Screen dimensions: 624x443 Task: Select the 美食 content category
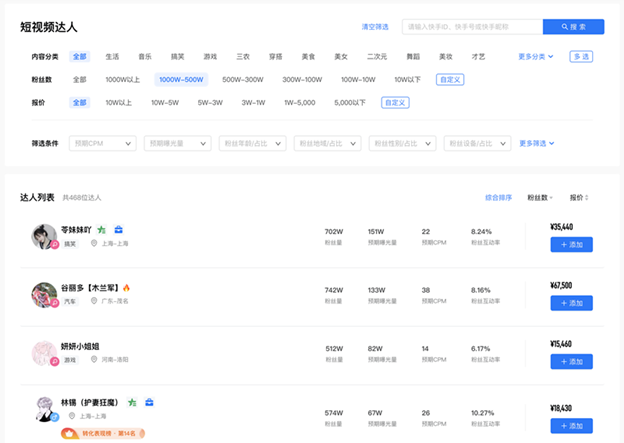coord(308,57)
